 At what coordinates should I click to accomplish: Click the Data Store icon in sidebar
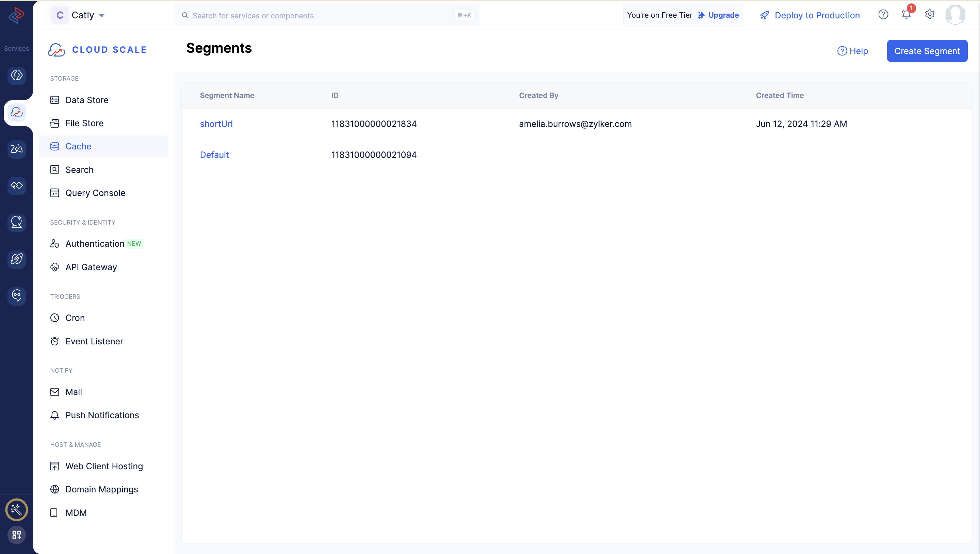(54, 100)
